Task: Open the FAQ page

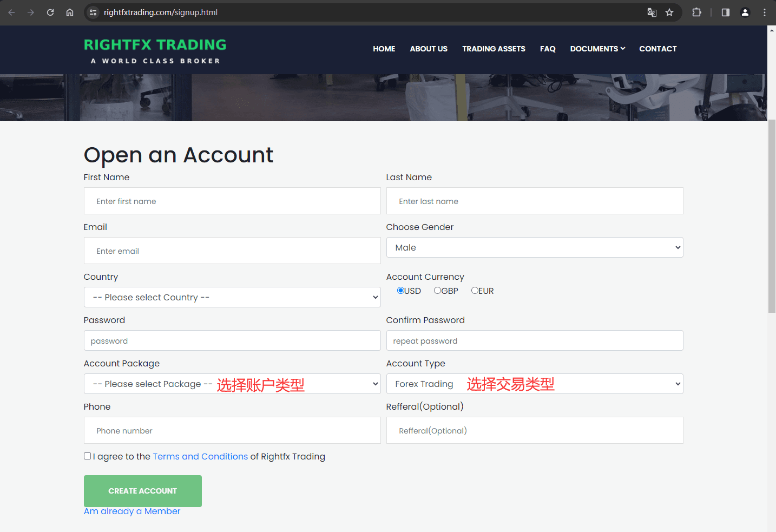Action: [x=548, y=49]
